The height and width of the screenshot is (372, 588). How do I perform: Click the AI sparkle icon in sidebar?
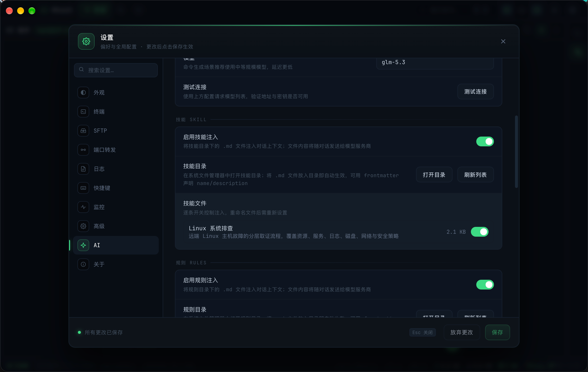coord(83,245)
